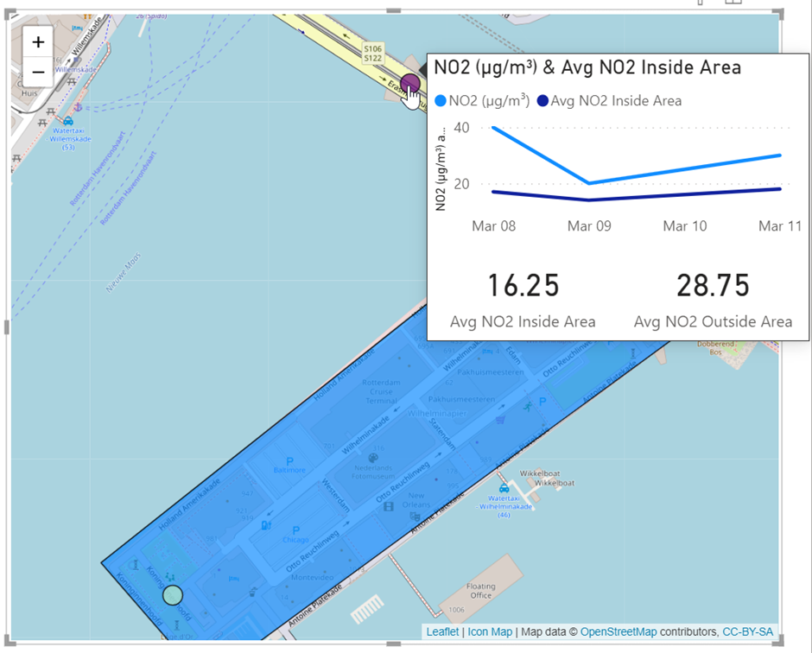The width and height of the screenshot is (812, 653).
Task: Click the light blue NO2 line's Mar 09 point
Action: point(589,183)
